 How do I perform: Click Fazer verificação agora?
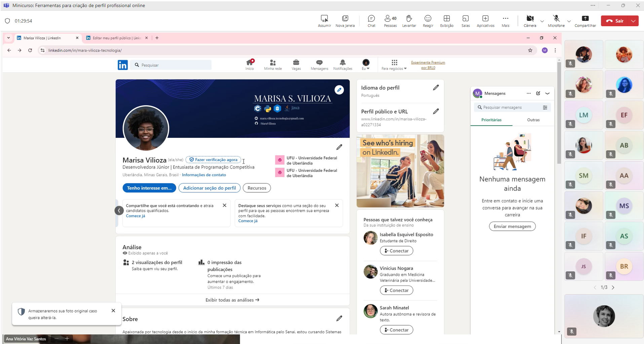tap(214, 160)
